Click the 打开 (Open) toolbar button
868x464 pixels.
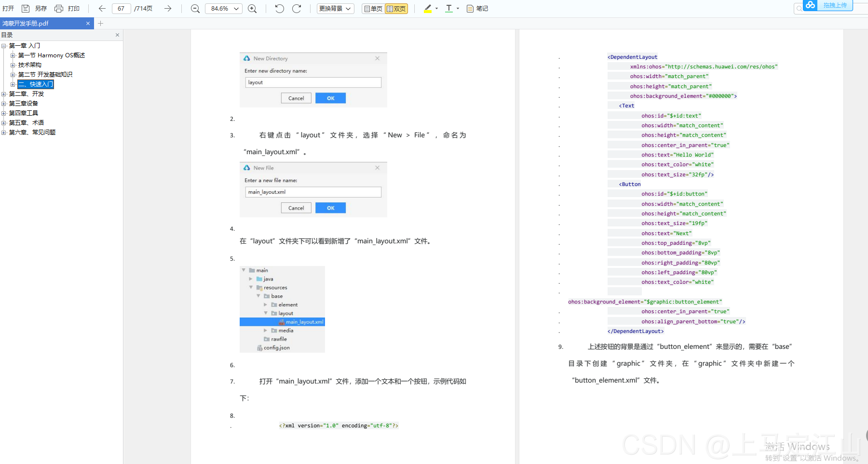(x=8, y=8)
